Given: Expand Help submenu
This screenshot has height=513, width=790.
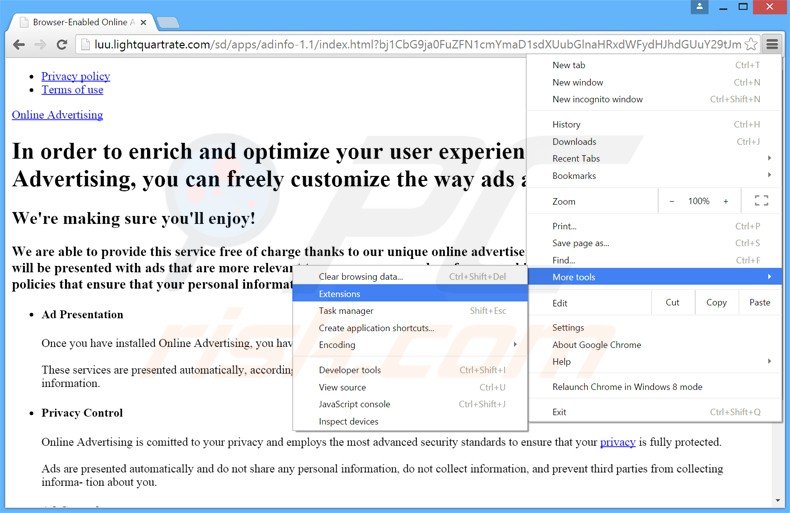Looking at the screenshot, I should pyautogui.click(x=655, y=362).
